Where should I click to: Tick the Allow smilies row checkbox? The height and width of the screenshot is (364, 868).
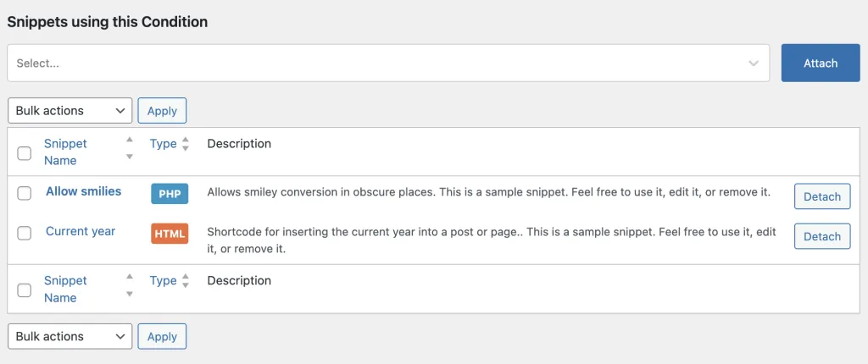click(x=25, y=194)
